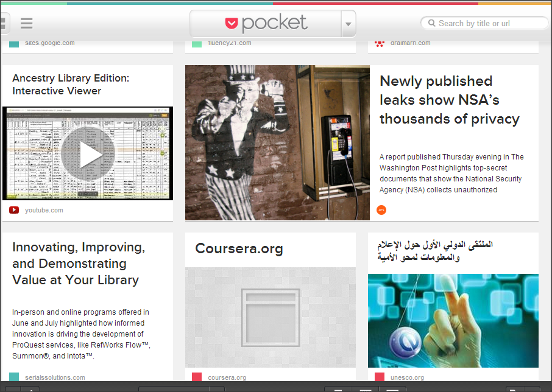Open the Arabic-titled UNESCO article heading
Screen dimensions: 552x392
(435, 251)
